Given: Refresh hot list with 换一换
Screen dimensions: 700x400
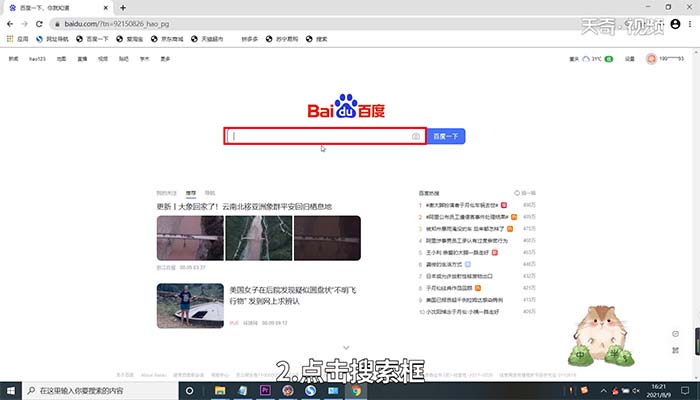Looking at the screenshot, I should pos(525,193).
